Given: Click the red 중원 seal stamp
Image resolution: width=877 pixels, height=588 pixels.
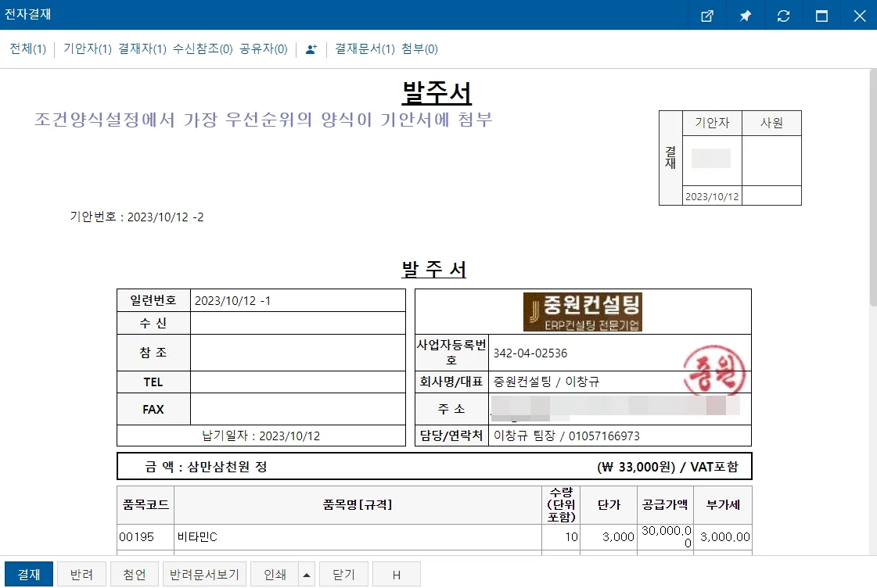Looking at the screenshot, I should 714,370.
